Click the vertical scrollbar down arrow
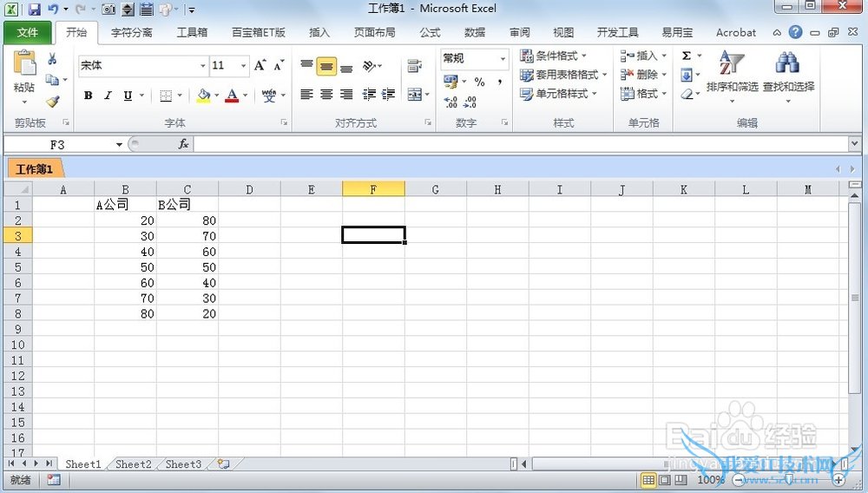 855,449
